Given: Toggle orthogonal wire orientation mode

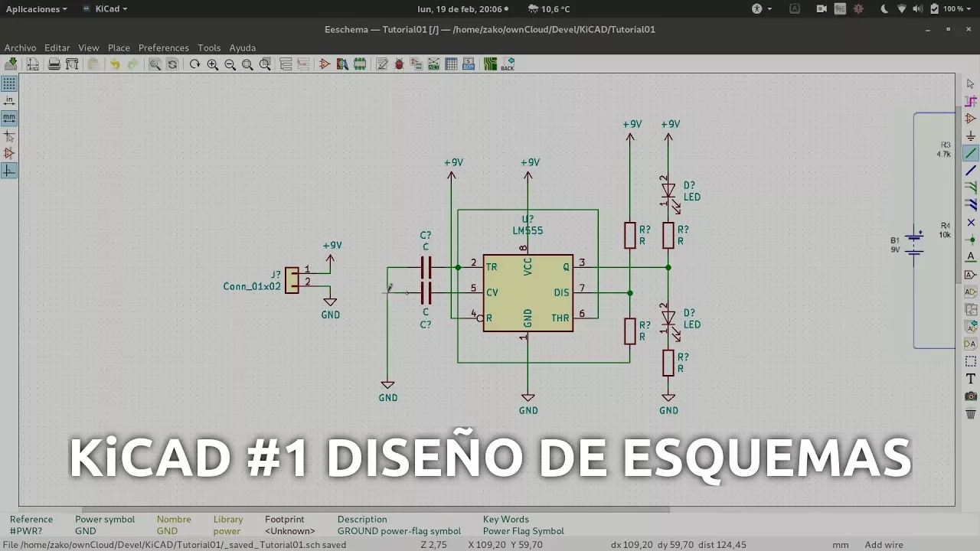Looking at the screenshot, I should (9, 171).
